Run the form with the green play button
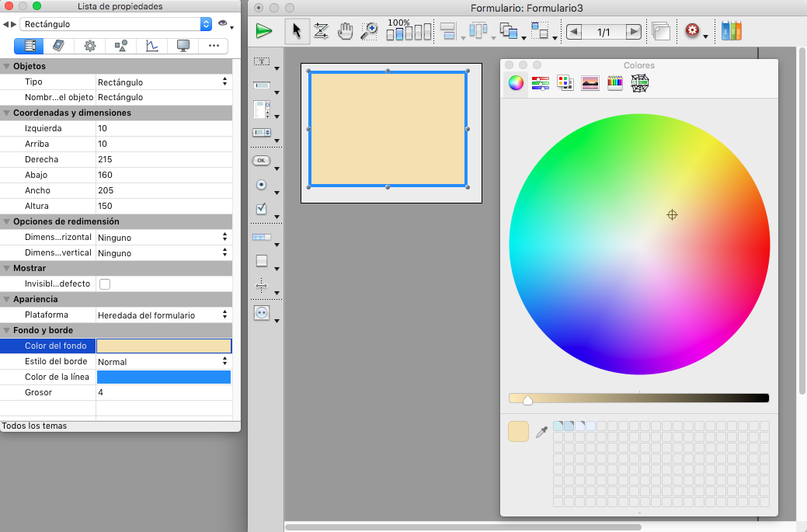The image size is (807, 532). point(264,31)
